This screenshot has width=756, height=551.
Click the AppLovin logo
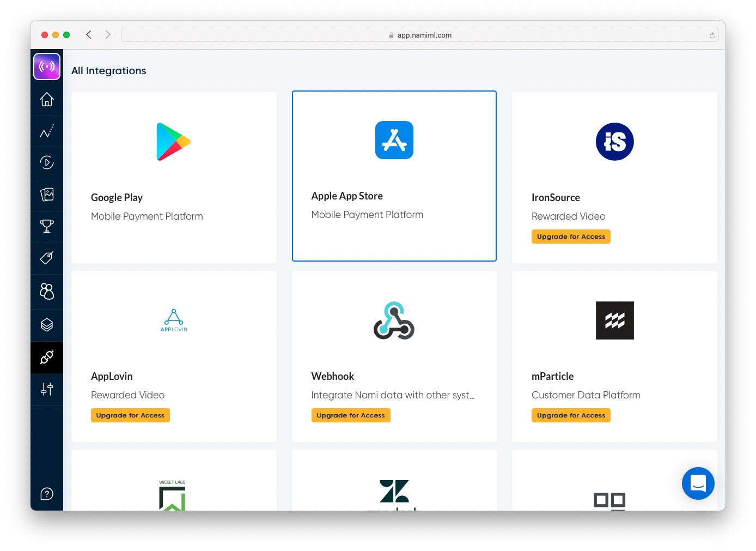(174, 320)
